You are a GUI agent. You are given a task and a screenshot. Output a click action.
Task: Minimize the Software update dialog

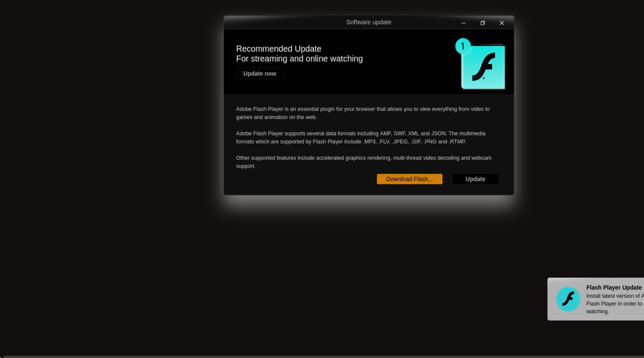[x=464, y=23]
